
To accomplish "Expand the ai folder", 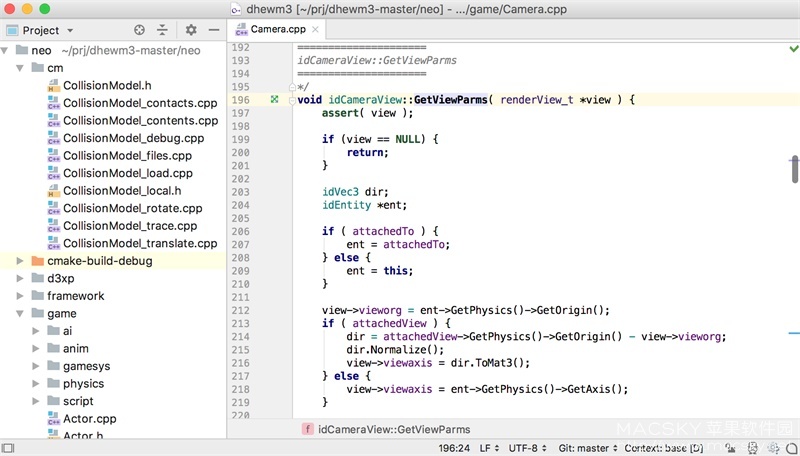I will pos(36,331).
